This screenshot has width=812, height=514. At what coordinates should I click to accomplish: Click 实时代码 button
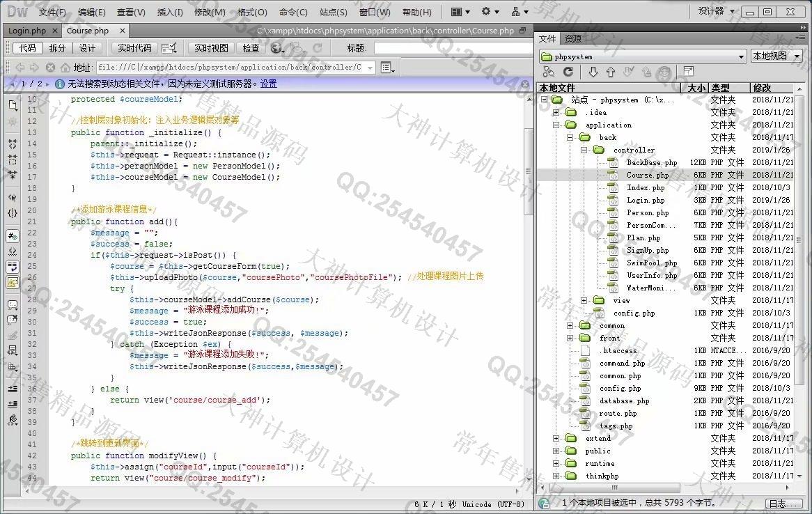[134, 48]
